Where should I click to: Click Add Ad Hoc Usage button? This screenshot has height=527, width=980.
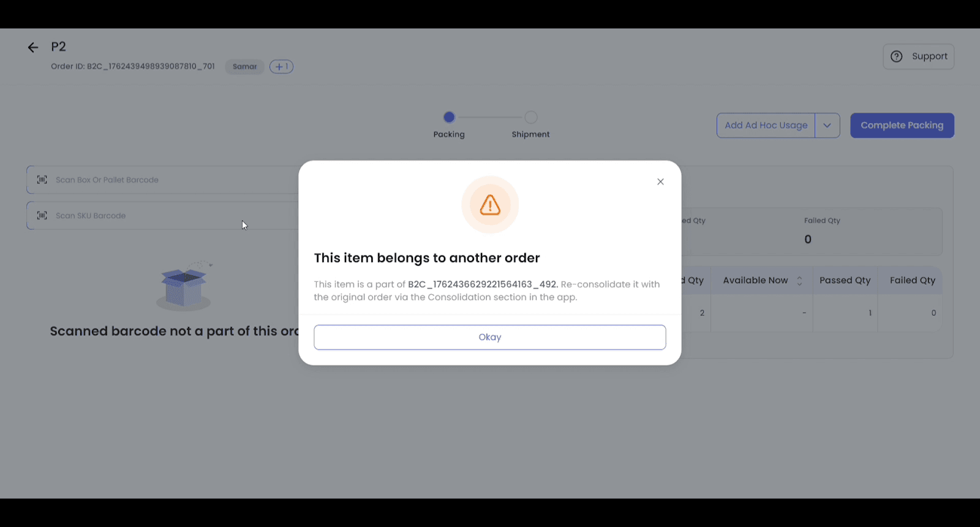coord(766,126)
